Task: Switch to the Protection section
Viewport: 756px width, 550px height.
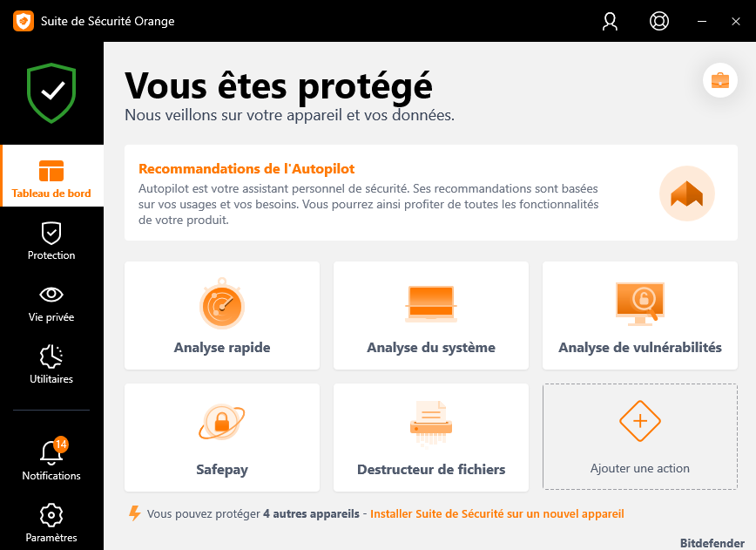Action: tap(51, 241)
